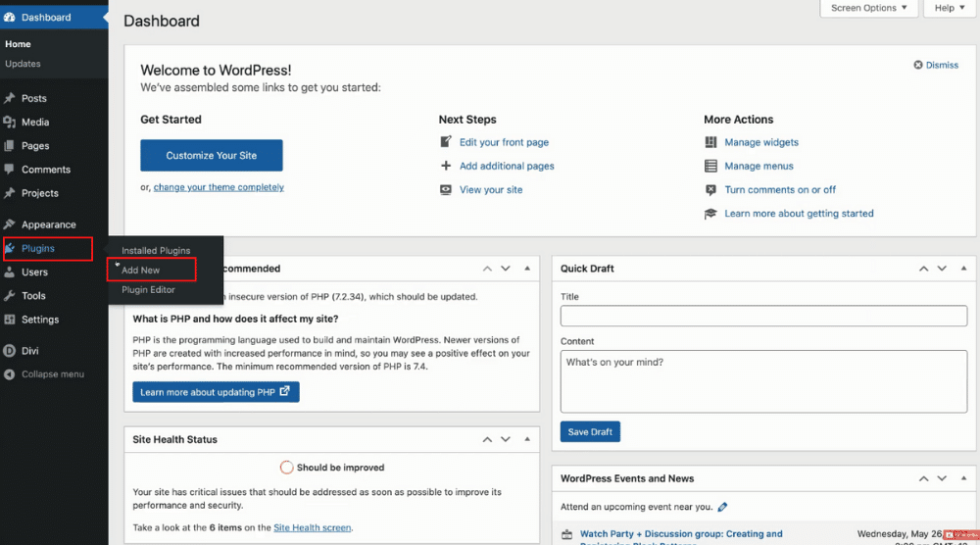Choose Add New from Plugins submenu

(140, 270)
